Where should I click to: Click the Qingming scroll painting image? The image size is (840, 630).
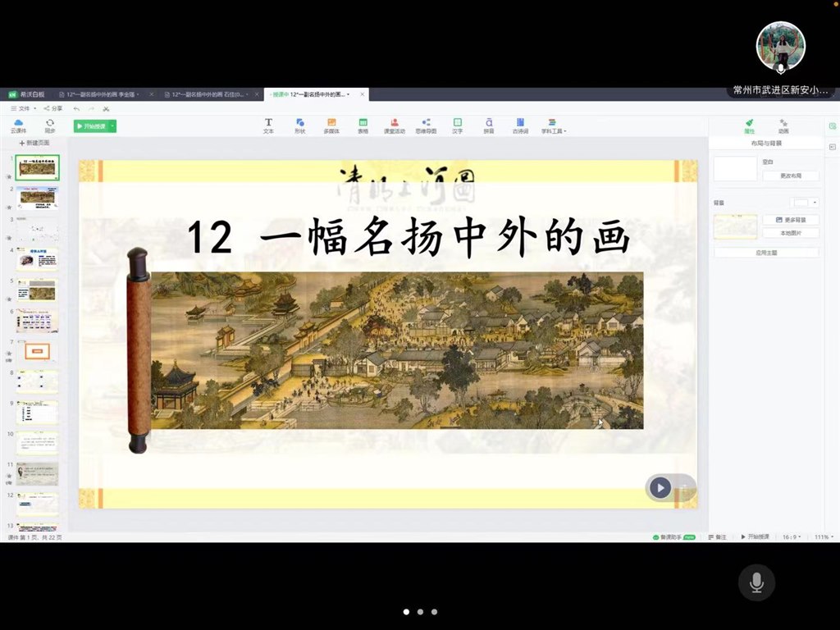(397, 351)
